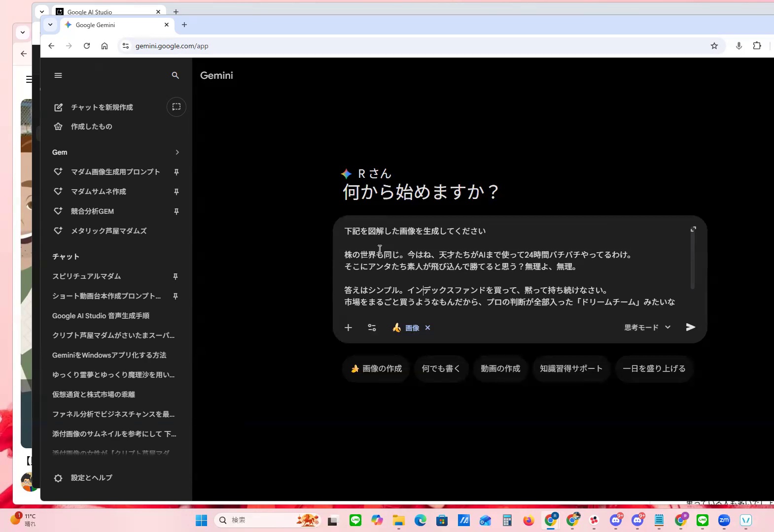This screenshot has height=532, width=774.
Task: Remove the 画像 tool chip with X
Action: coord(427,328)
